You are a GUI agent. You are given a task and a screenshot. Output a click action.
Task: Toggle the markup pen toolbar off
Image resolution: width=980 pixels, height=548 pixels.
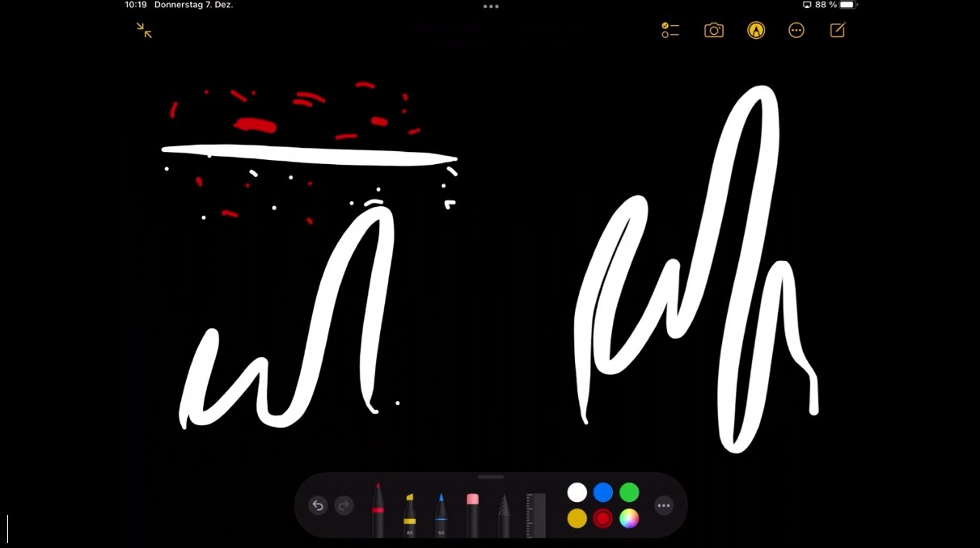tap(756, 31)
